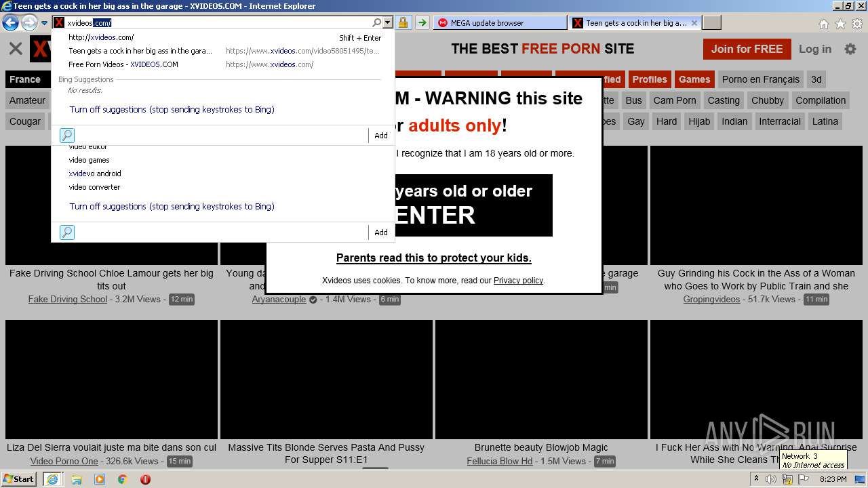Expand the address bar autocomplete dropdown arrow
Viewport: 868px width, 488px height.
[x=388, y=22]
